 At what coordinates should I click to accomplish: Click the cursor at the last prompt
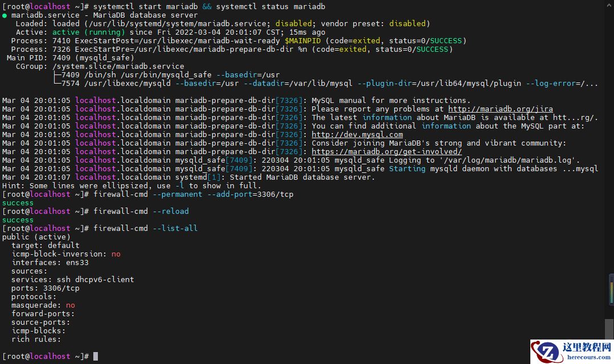point(96,356)
